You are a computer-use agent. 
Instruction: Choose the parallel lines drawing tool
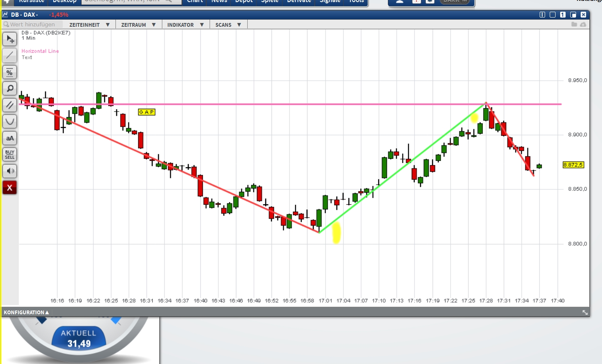pos(9,105)
